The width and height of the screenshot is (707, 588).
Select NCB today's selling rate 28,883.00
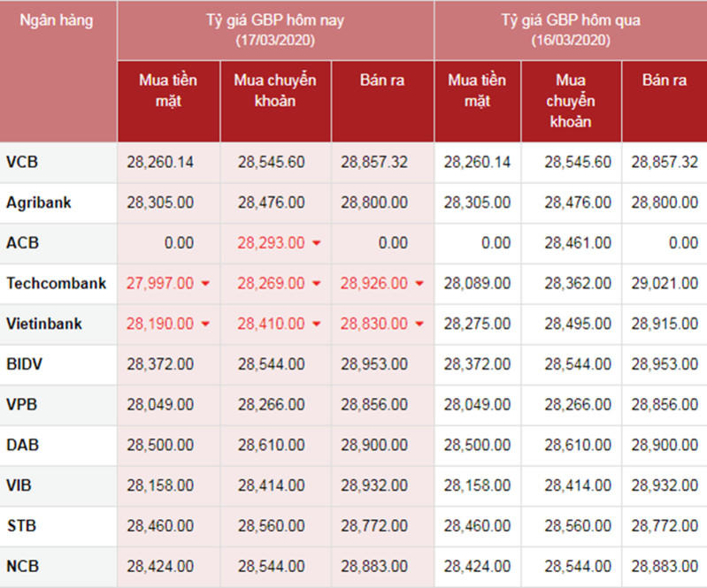click(x=374, y=566)
